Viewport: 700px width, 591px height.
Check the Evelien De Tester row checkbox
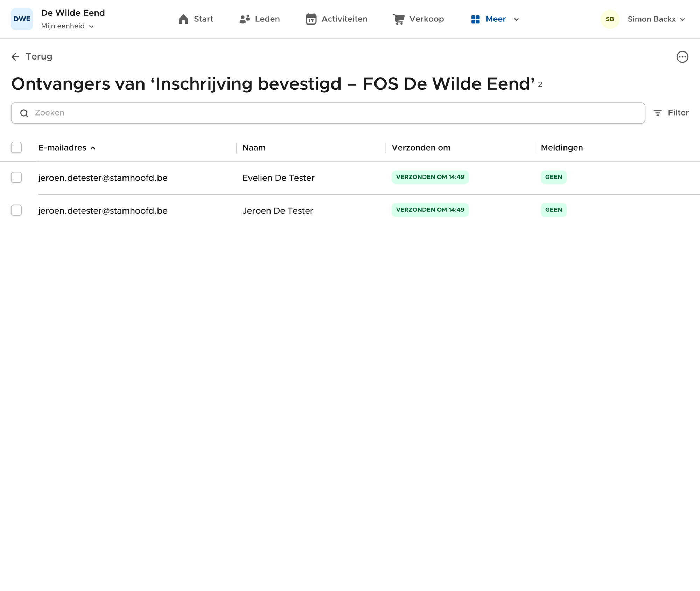pyautogui.click(x=16, y=178)
